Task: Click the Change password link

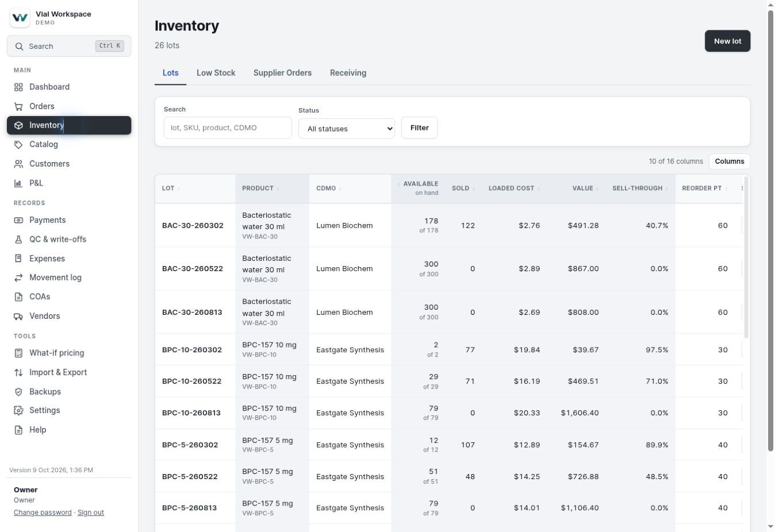Action: 43,512
